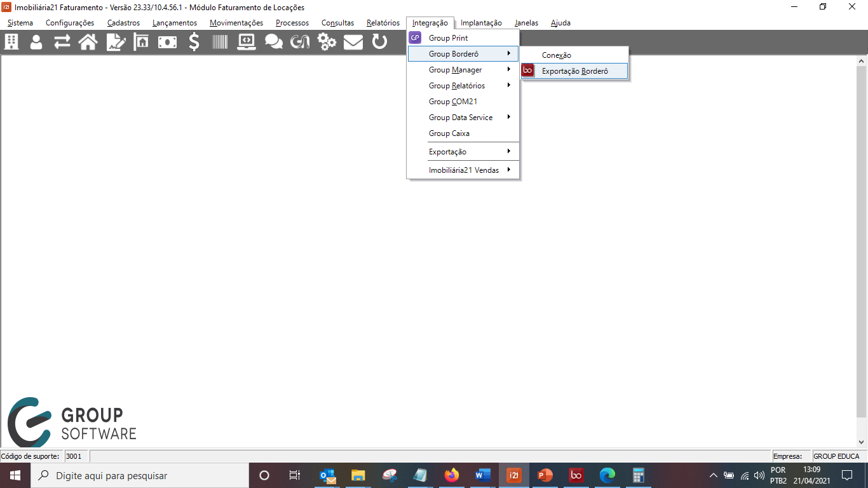868x488 pixels.
Task: Click the Cortana circle button
Action: pos(264,475)
